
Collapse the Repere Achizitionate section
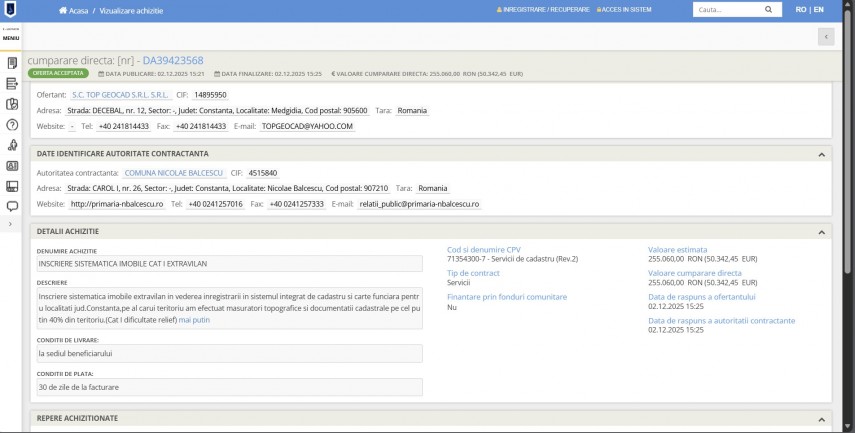[x=821, y=419]
